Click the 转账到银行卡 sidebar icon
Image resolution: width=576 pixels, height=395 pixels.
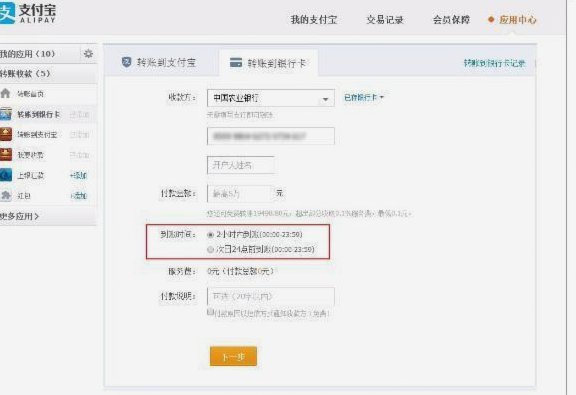tap(6, 114)
